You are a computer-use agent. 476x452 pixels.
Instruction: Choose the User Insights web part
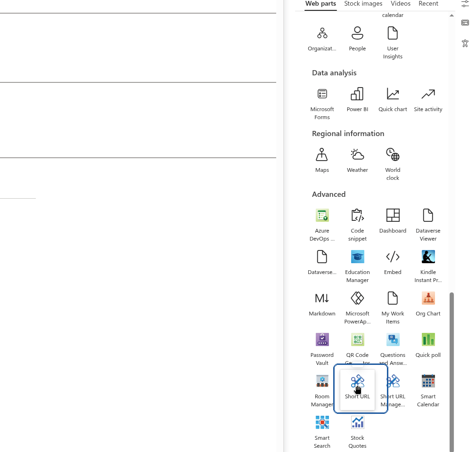pos(393,42)
